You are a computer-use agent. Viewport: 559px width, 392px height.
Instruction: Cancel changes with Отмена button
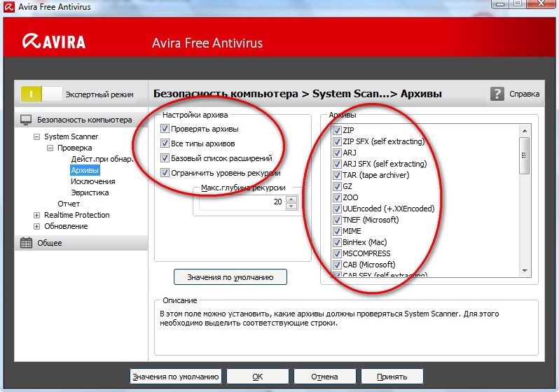[324, 377]
